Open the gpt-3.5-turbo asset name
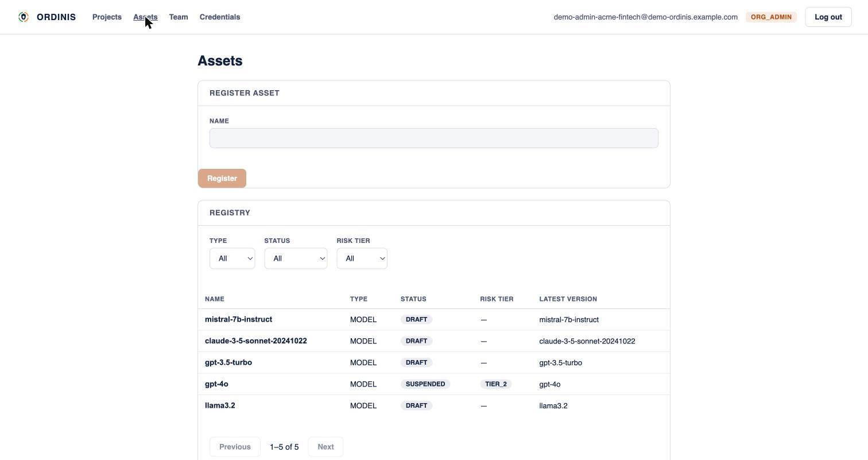868x460 pixels. click(x=228, y=362)
